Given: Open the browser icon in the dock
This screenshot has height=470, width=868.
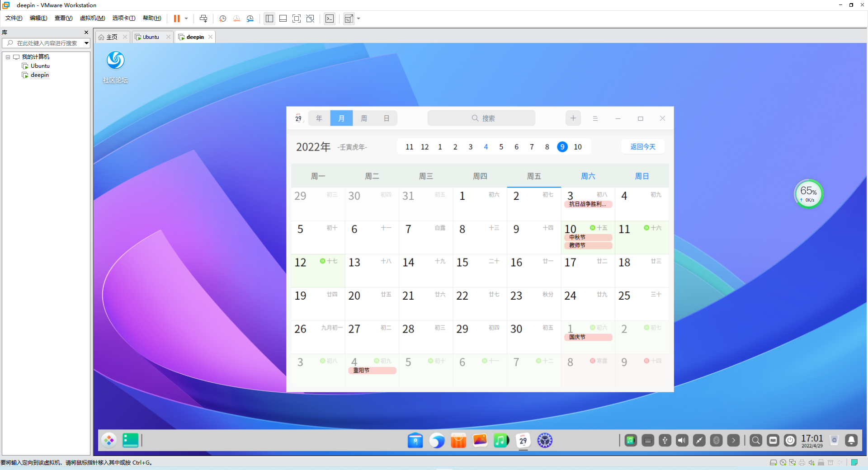Looking at the screenshot, I should (437, 440).
